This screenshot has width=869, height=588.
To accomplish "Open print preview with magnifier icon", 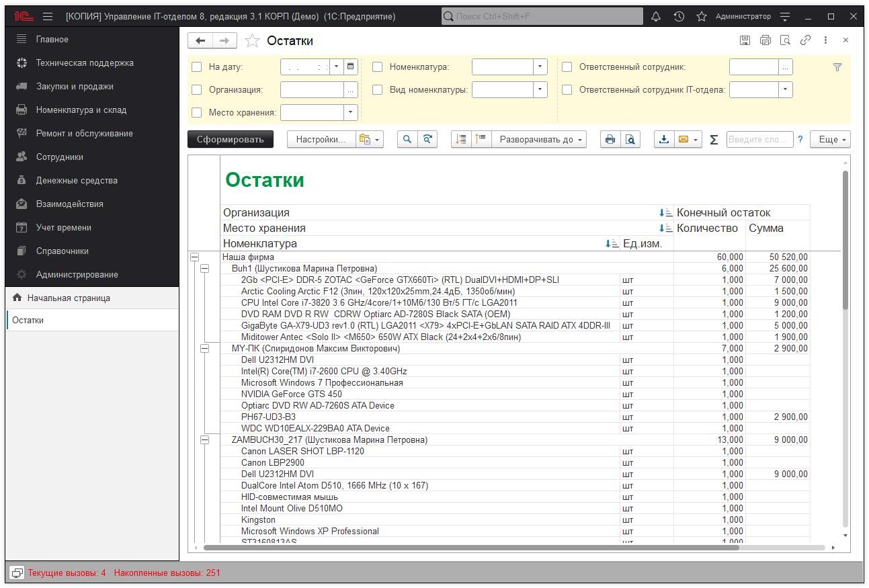I will tap(630, 139).
